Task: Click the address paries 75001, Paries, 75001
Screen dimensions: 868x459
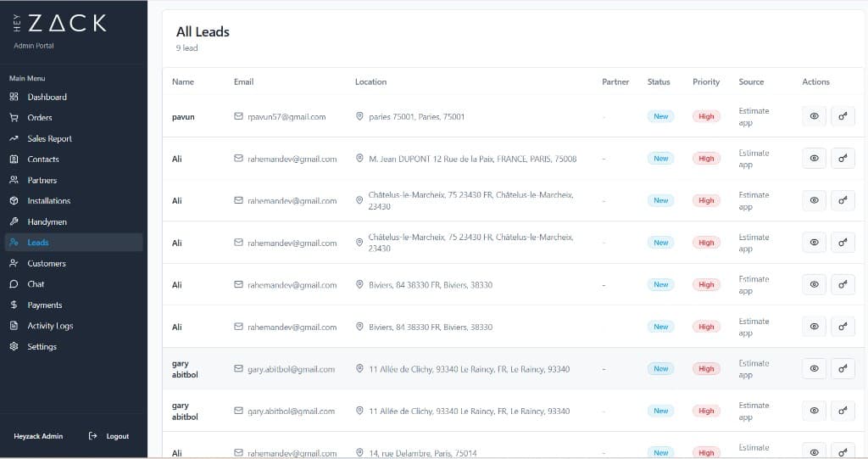Action: (417, 117)
